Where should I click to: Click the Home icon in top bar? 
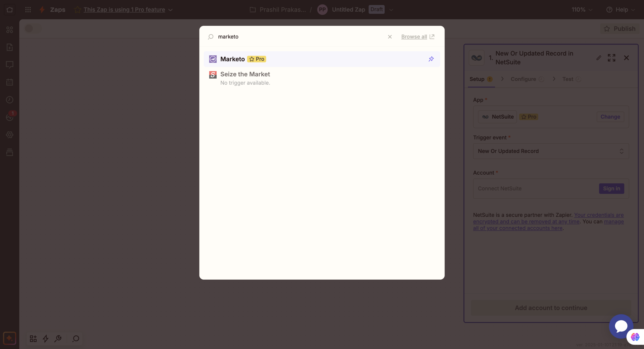10,10
